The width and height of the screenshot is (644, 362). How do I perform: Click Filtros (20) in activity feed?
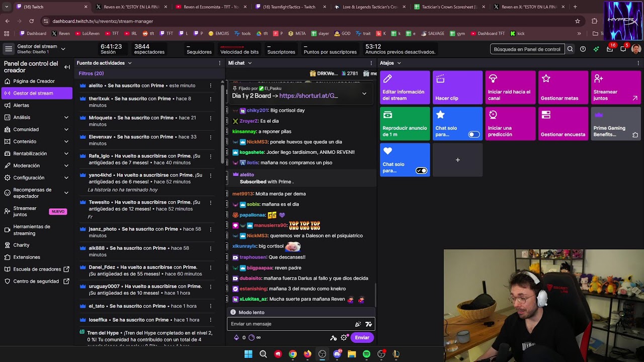coord(91,73)
